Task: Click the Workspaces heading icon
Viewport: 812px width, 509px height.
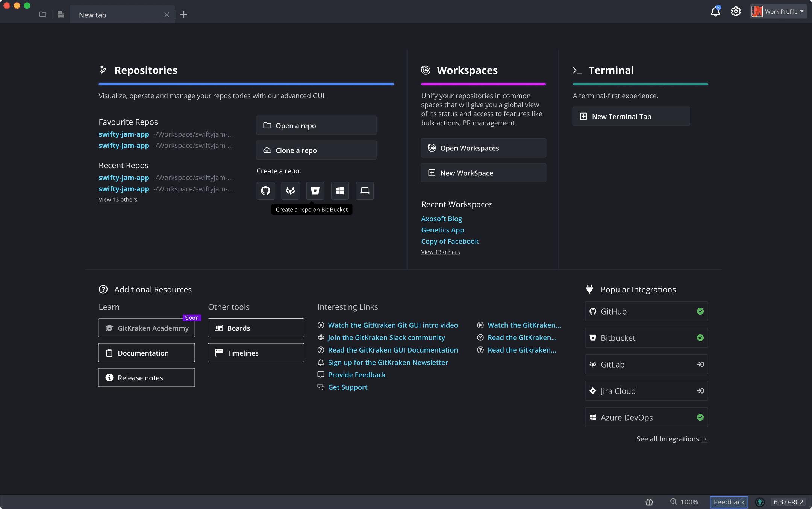Action: [426, 70]
